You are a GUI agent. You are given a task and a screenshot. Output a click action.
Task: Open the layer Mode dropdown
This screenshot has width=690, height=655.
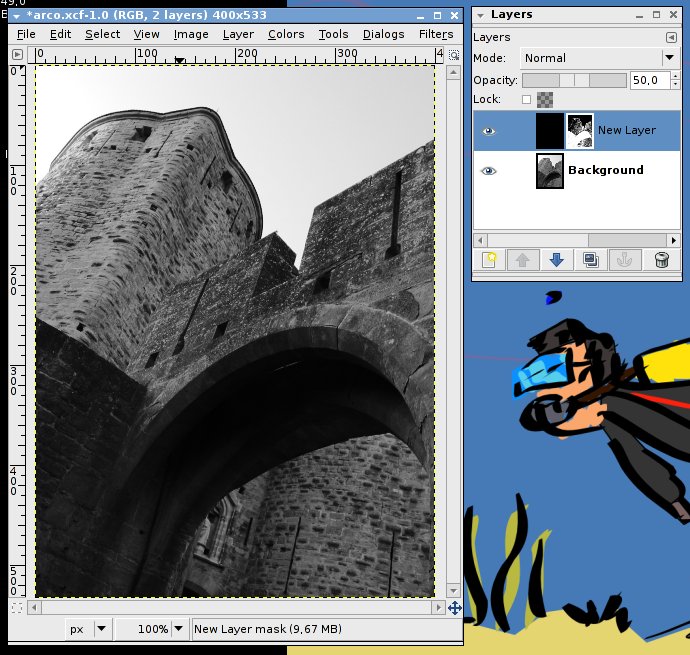click(600, 58)
